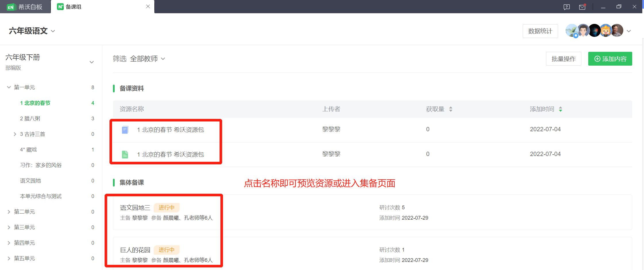Expand the member avatars dropdown arrow
The height and width of the screenshot is (270, 644).
629,31
